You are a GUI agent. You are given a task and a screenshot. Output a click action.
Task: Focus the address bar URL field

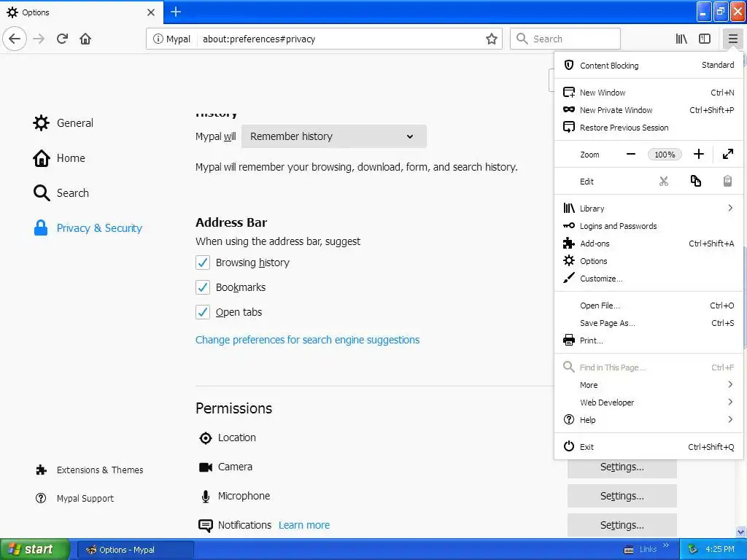[341, 39]
